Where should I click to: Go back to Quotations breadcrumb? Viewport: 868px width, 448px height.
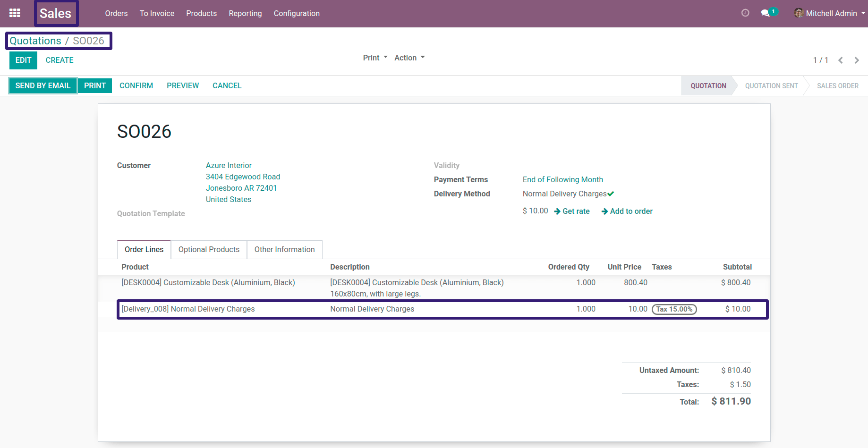coord(35,41)
